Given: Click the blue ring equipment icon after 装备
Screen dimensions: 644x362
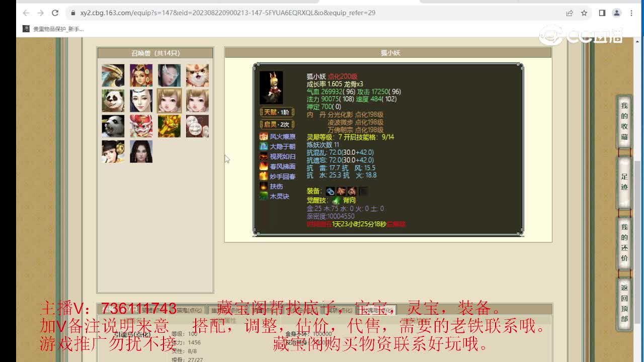Looking at the screenshot, I should click(x=330, y=191).
